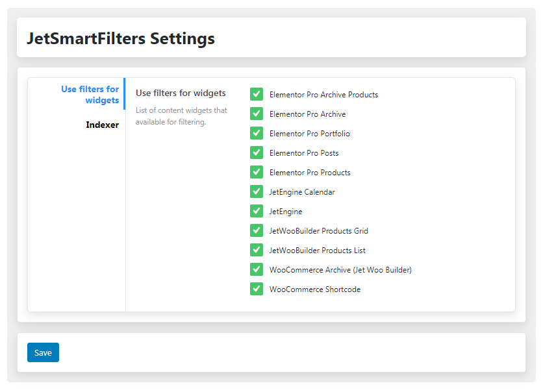This screenshot has height=392, width=543.
Task: Click the Elementor Pro Portfolio label
Action: (x=310, y=134)
